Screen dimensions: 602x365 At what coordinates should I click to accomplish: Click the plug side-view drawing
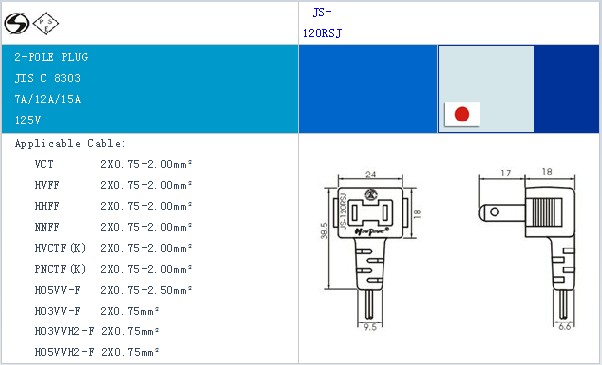[527, 249]
